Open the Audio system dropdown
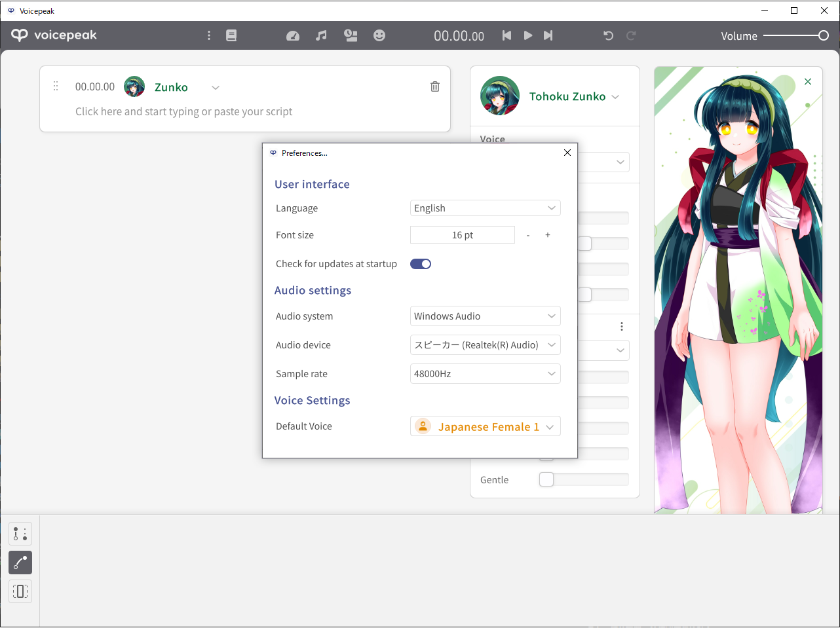The height and width of the screenshot is (628, 840). point(486,316)
